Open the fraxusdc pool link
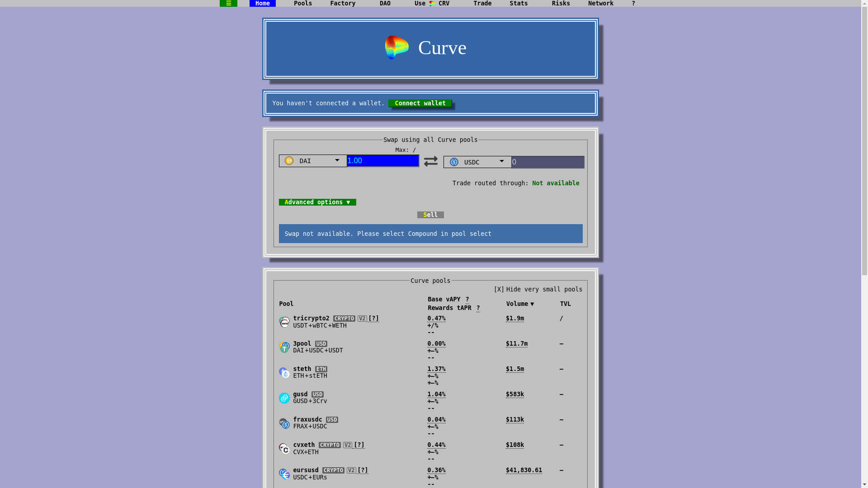The image size is (868, 488). click(307, 419)
